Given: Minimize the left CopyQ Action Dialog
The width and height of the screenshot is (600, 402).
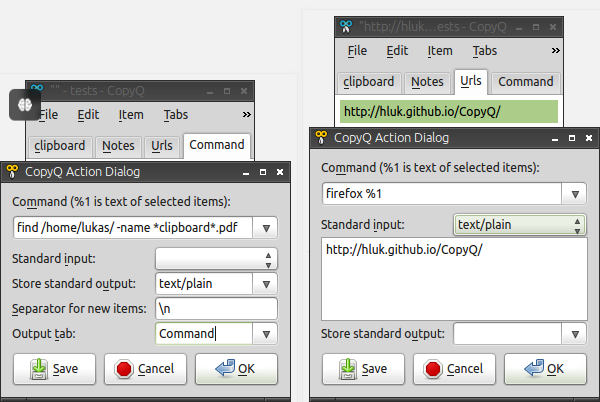Looking at the screenshot, I should click(246, 173).
